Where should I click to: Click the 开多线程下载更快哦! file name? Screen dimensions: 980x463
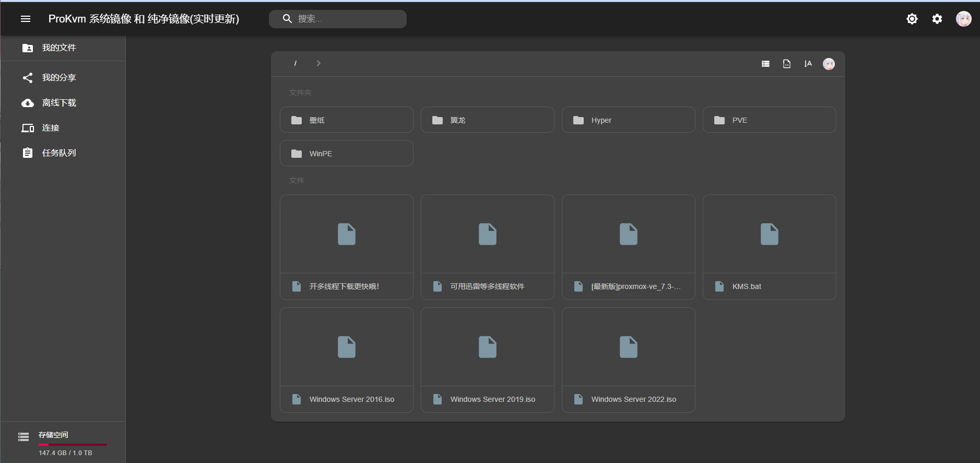(344, 286)
